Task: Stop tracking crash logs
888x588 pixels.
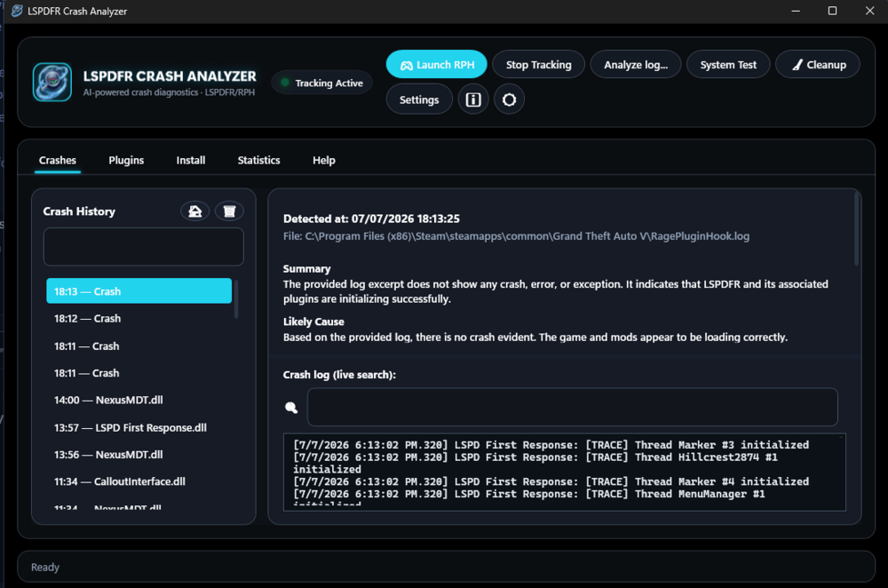Action: [x=539, y=65]
